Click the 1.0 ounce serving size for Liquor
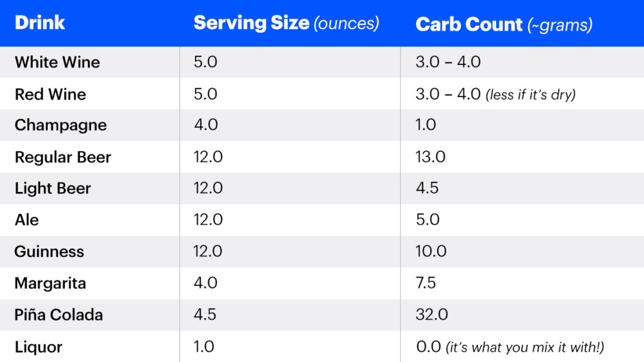The height and width of the screenshot is (362, 644). 204,346
